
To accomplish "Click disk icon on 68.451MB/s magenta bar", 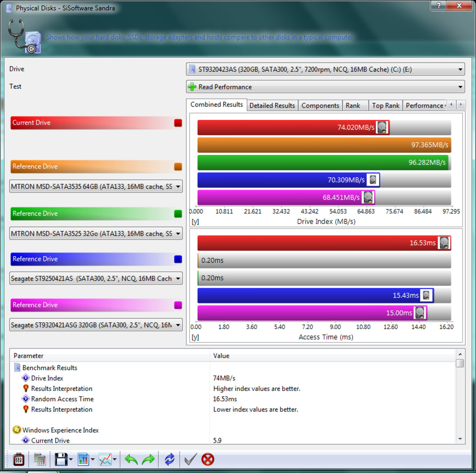I will tap(368, 198).
